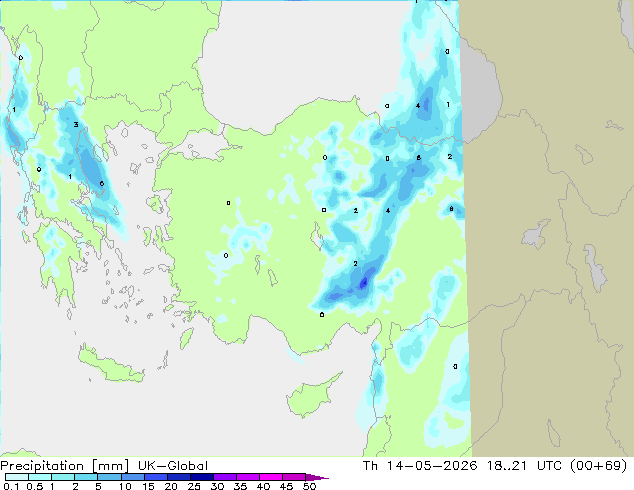Click the 20–25 mm legend color swatch
634x490 pixels.
179,477
